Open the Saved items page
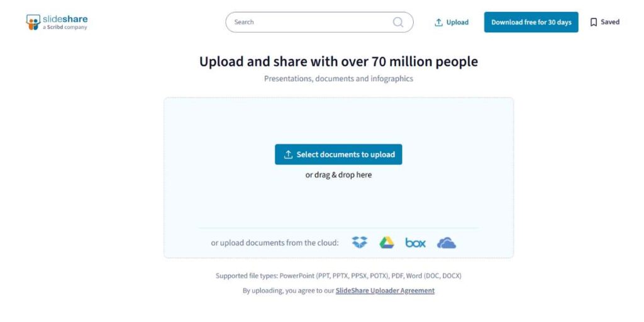This screenshot has height=322, width=644. coord(604,22)
